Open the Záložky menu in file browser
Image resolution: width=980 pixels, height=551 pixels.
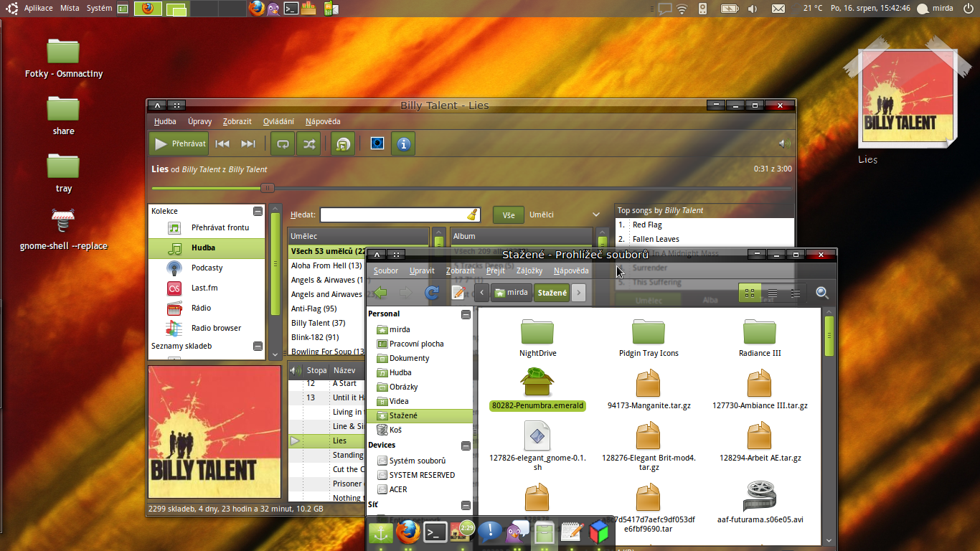[529, 270]
